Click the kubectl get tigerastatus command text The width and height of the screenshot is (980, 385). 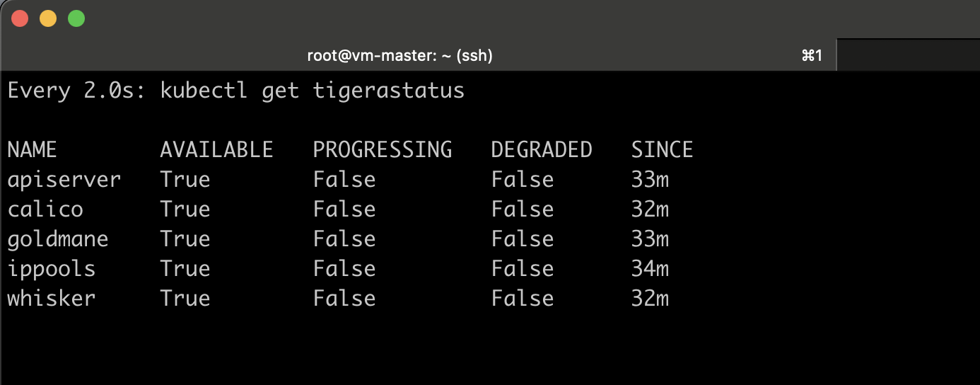point(312,91)
